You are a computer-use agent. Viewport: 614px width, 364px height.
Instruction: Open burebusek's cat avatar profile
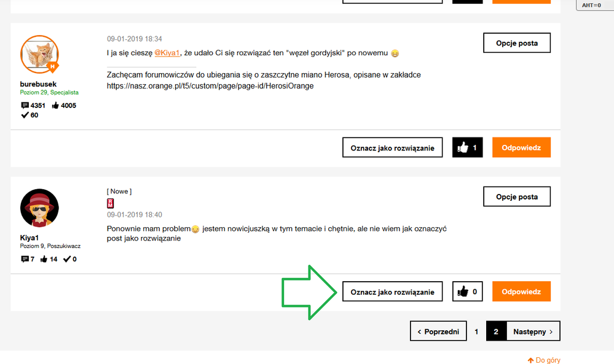coord(39,55)
